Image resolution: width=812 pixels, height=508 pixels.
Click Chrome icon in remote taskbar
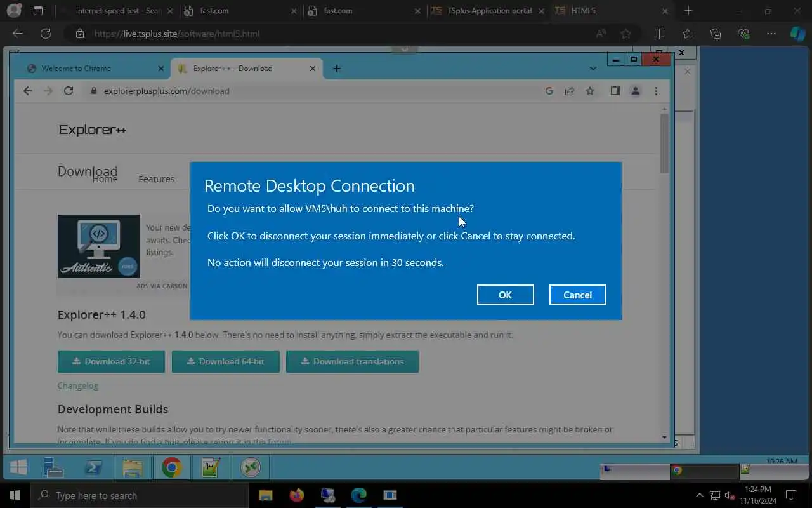point(171,468)
